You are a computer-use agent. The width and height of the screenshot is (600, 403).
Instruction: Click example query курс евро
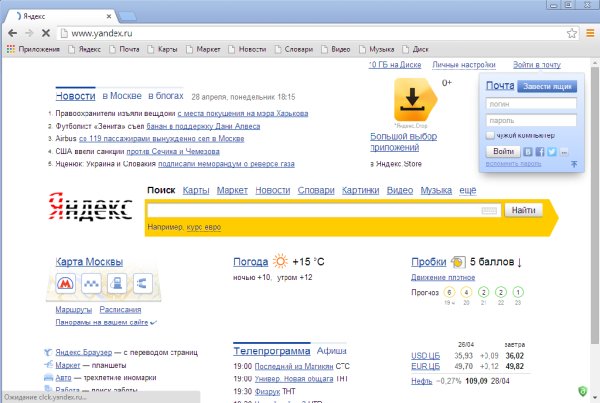[x=204, y=227]
